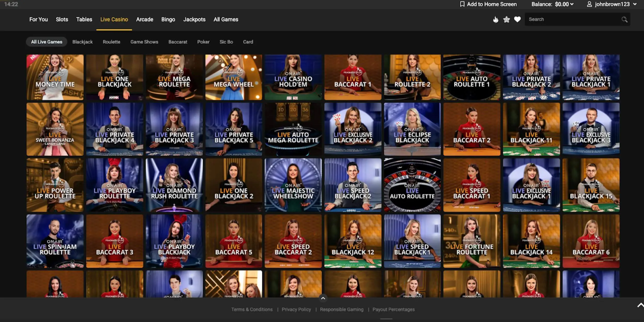Select the All Live Games filter pill
The width and height of the screenshot is (644, 322).
(x=47, y=42)
